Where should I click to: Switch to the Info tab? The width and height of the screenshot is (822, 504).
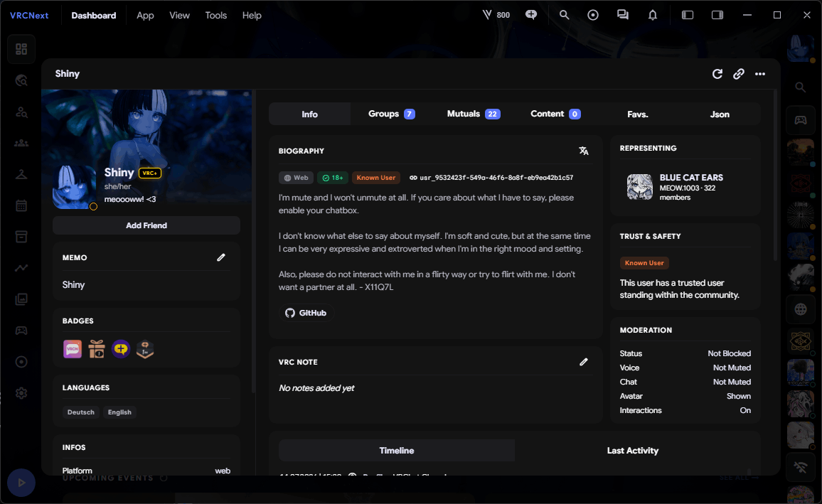coord(310,114)
